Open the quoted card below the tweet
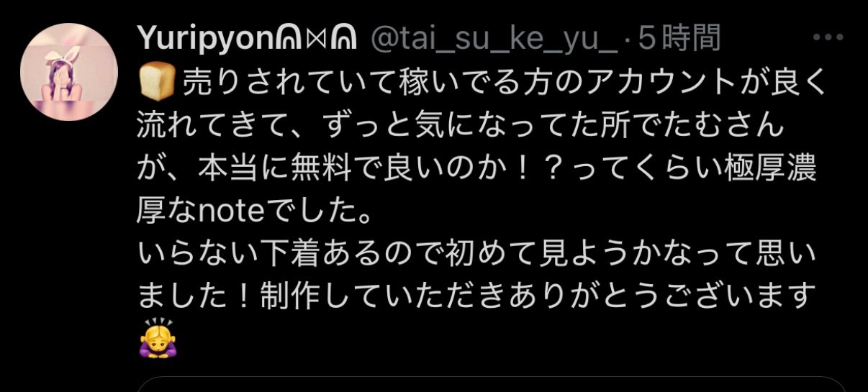This screenshot has height=392, width=868. (x=492, y=384)
